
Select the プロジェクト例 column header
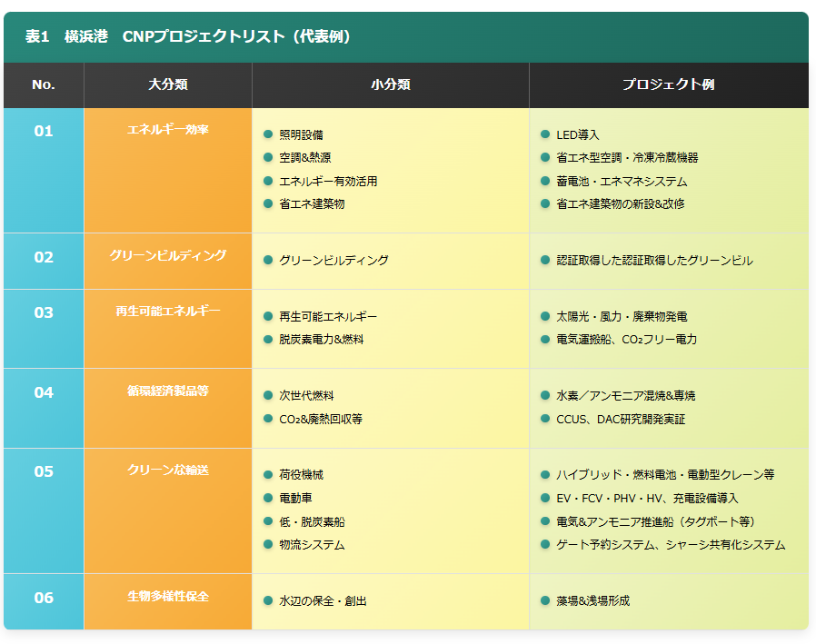pyautogui.click(x=668, y=84)
